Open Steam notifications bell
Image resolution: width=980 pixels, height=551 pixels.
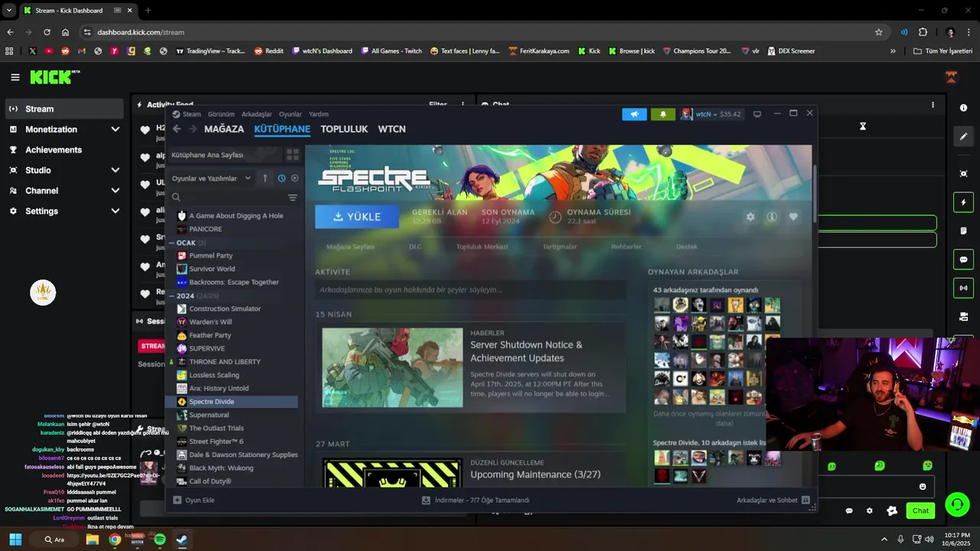[662, 114]
